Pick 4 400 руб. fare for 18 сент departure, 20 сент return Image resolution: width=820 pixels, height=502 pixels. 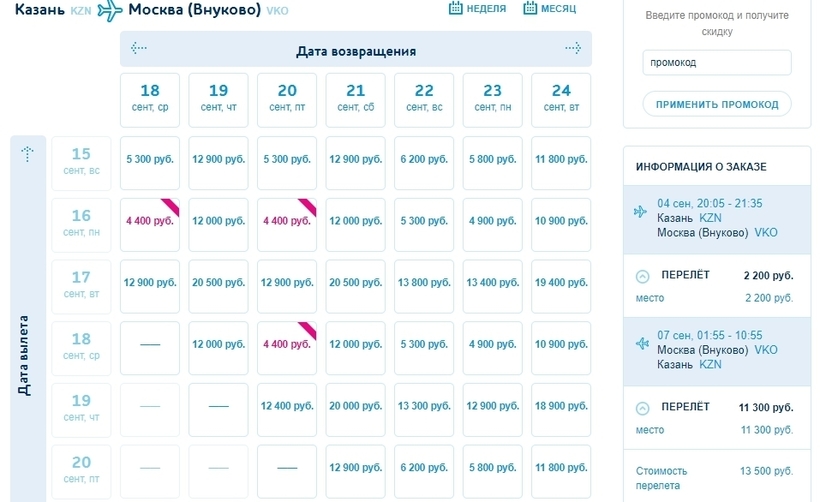287,345
